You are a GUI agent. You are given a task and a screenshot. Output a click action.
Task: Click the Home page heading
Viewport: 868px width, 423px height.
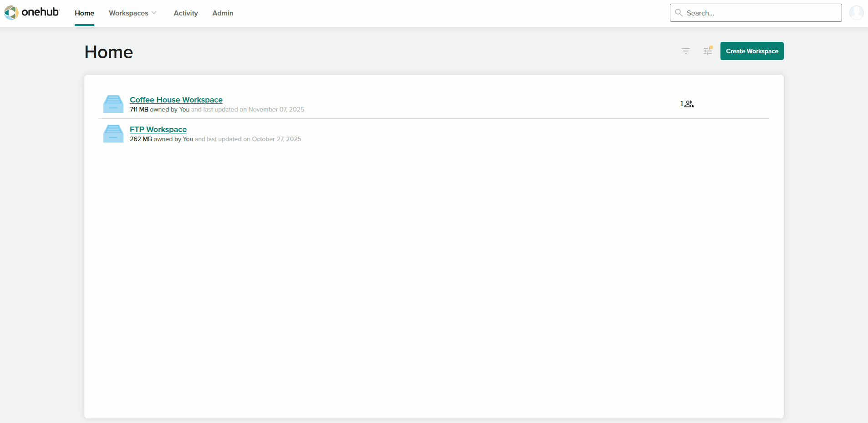109,52
